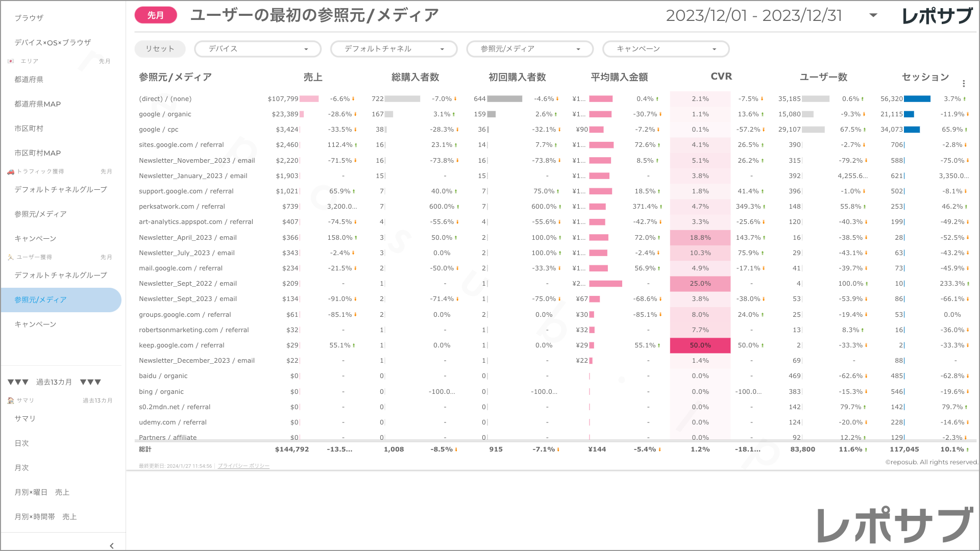Open the デフォルトチャネル filter dropdown

(x=394, y=49)
